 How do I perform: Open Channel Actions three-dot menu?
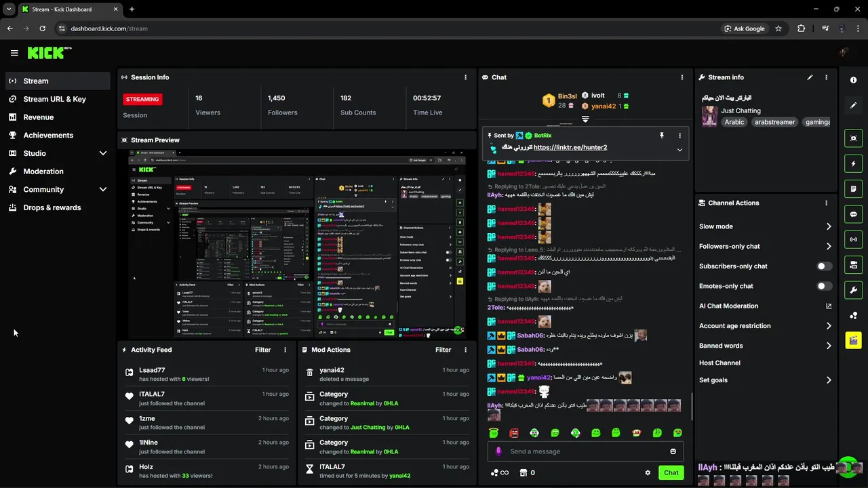pos(826,203)
